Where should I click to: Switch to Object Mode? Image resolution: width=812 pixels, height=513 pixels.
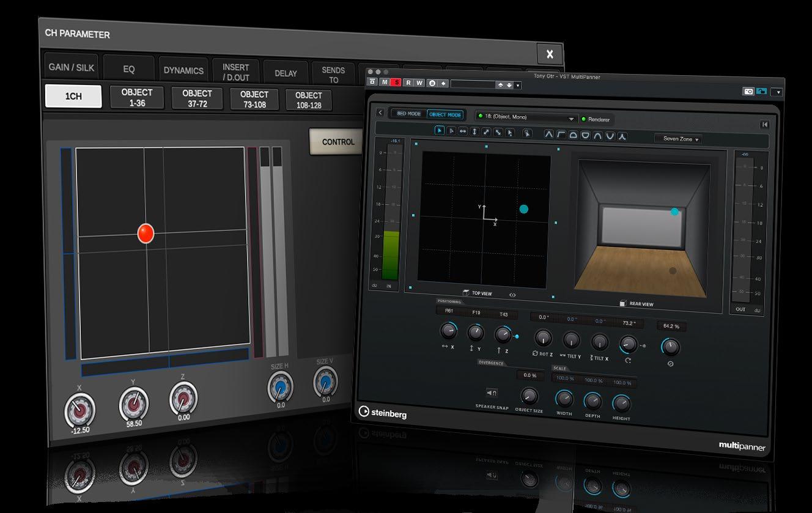[445, 115]
